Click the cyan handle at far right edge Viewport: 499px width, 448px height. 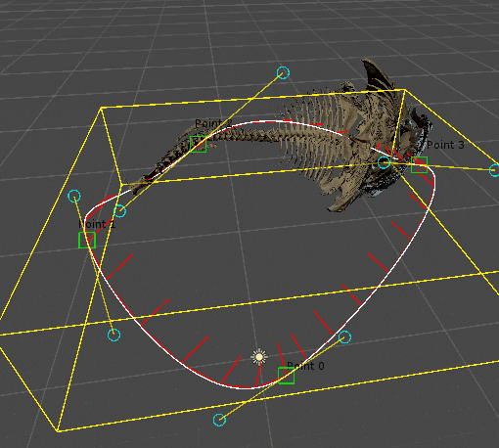point(494,170)
